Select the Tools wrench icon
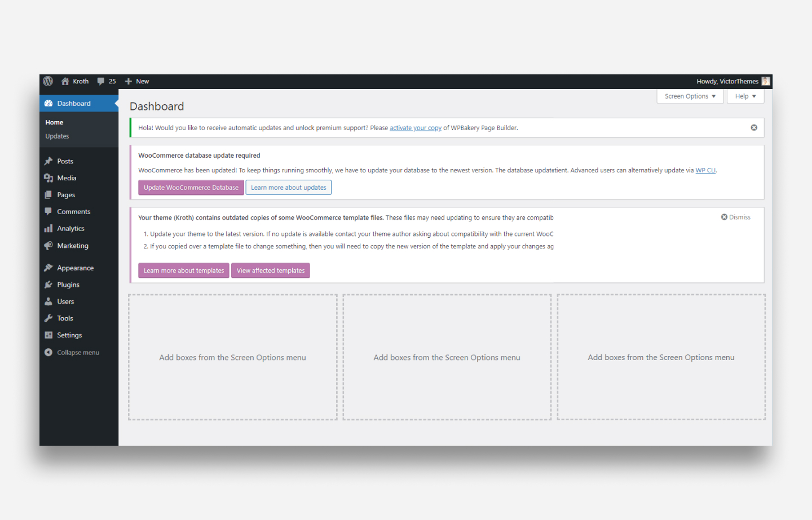Viewport: 812px width, 520px height. 48,318
